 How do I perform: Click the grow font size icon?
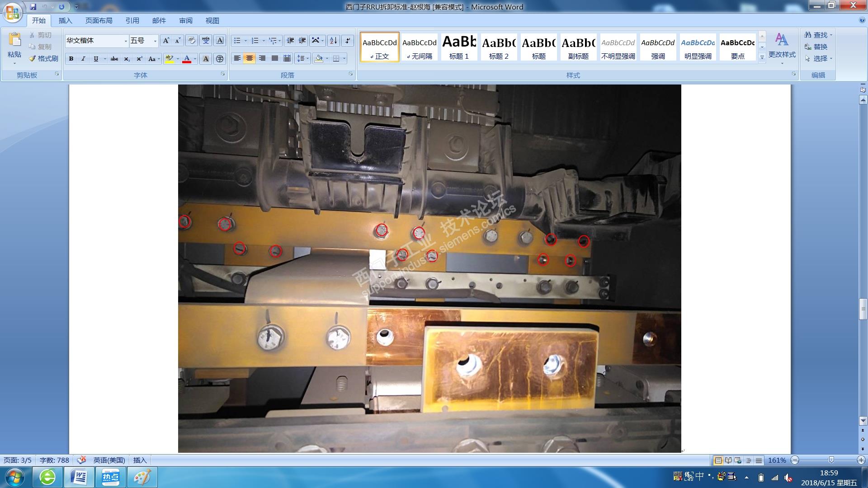click(x=166, y=41)
